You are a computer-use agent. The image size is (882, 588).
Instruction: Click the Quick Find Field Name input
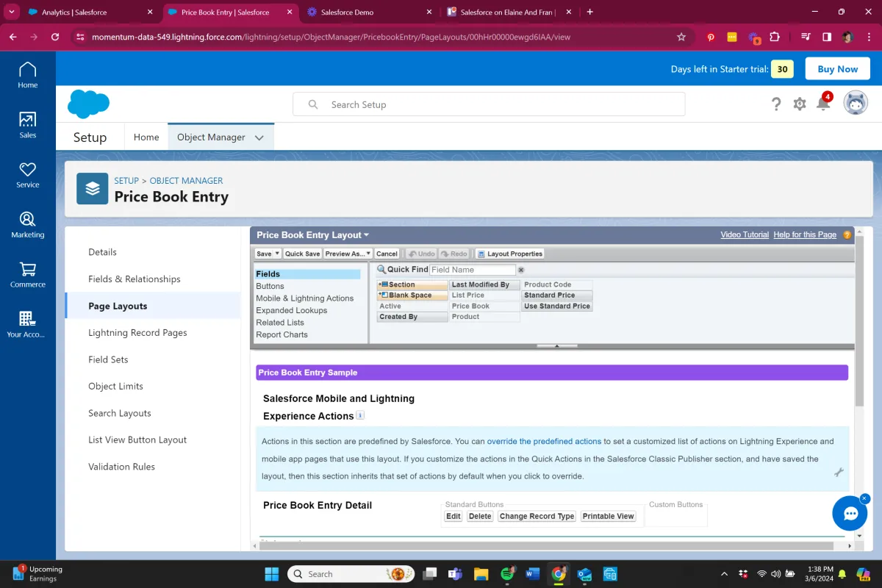tap(473, 270)
